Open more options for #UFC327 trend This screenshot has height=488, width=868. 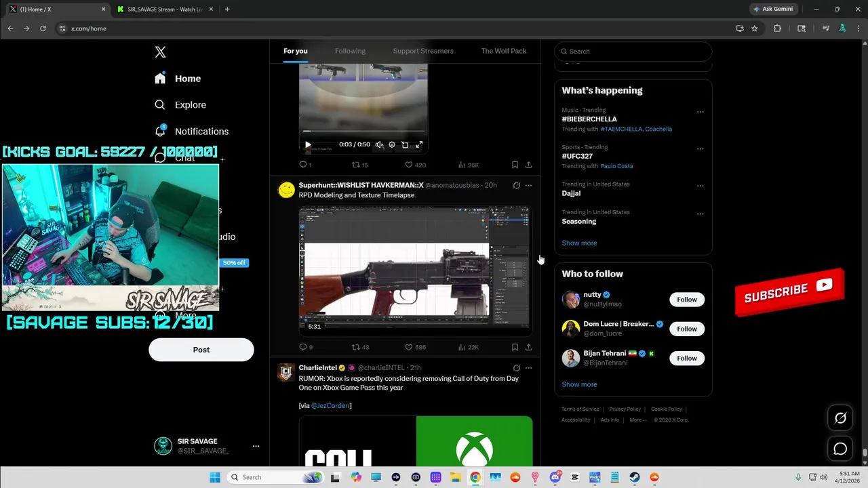[x=700, y=148]
